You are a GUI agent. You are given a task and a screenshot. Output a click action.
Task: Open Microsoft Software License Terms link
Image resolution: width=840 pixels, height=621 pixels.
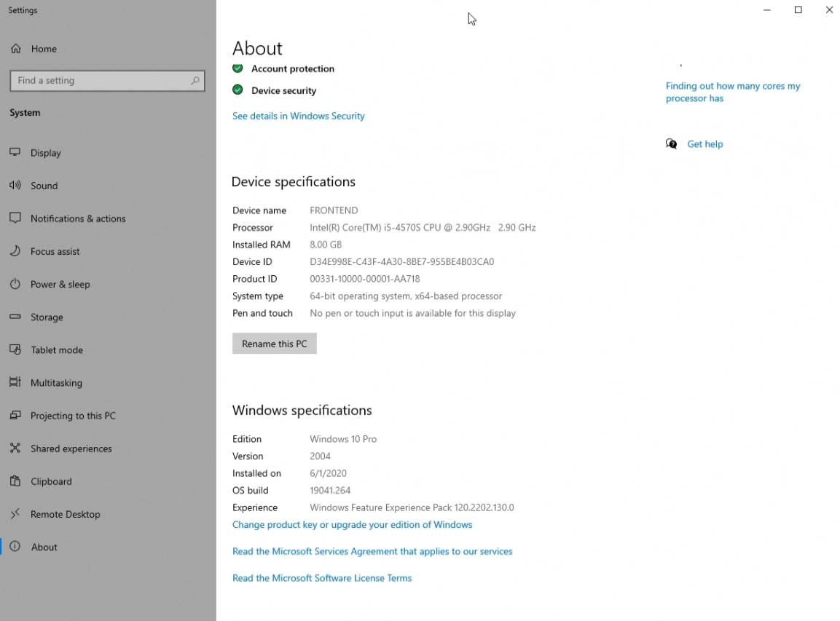322,578
